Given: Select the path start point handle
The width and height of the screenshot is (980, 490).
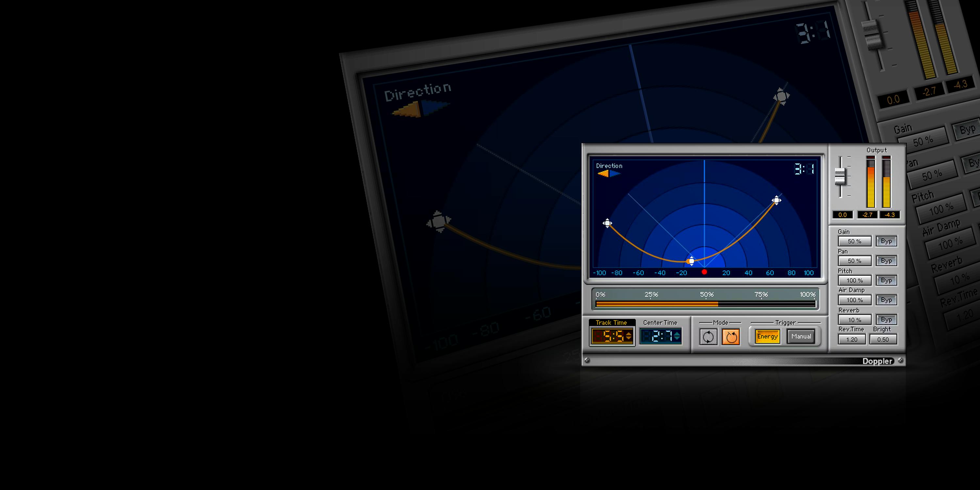Looking at the screenshot, I should [x=607, y=223].
